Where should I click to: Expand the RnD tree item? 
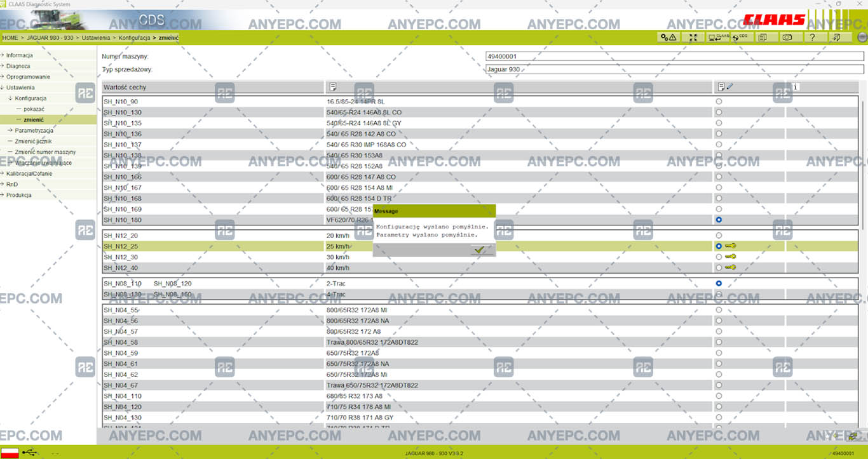click(x=12, y=184)
